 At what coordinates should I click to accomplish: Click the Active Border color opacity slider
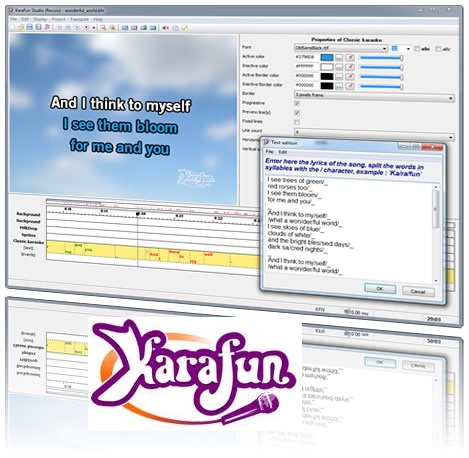pyautogui.click(x=382, y=77)
